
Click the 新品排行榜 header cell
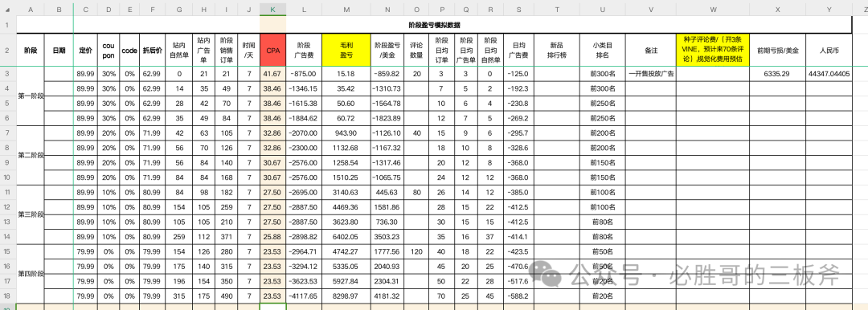click(558, 51)
